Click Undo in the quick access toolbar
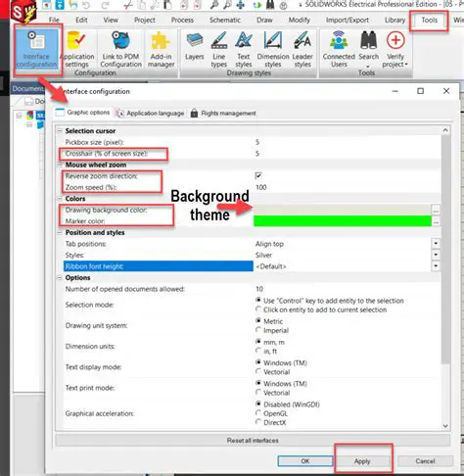Image resolution: width=464 pixels, height=476 pixels. point(86,5)
